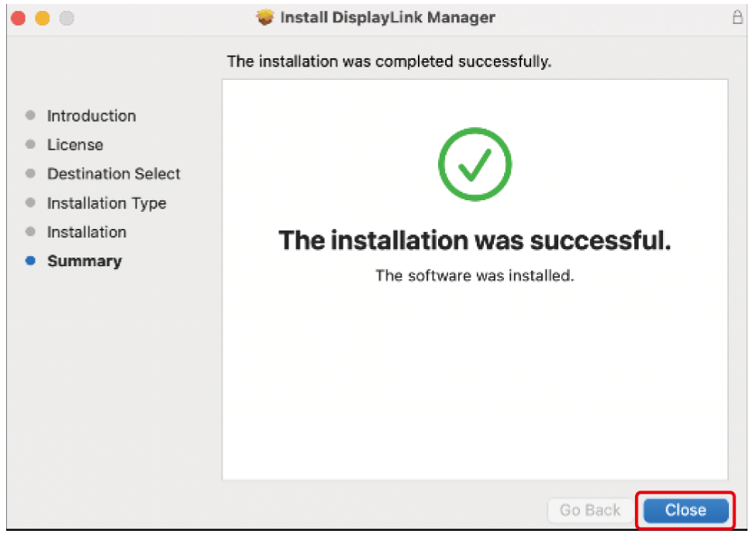756x537 pixels.
Task: Click the red window close button
Action: [x=18, y=18]
